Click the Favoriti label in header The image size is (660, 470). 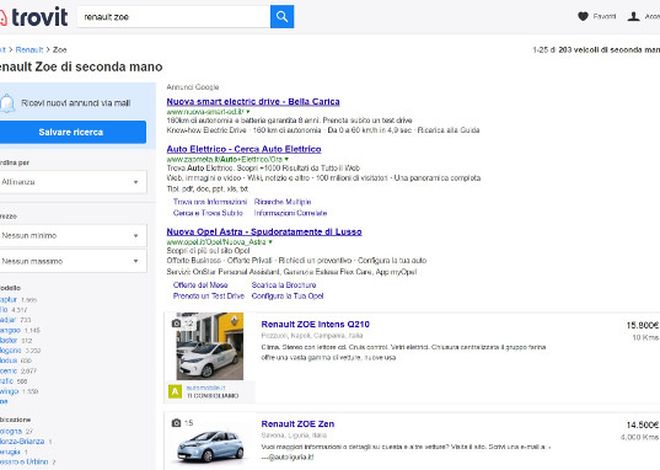604,16
